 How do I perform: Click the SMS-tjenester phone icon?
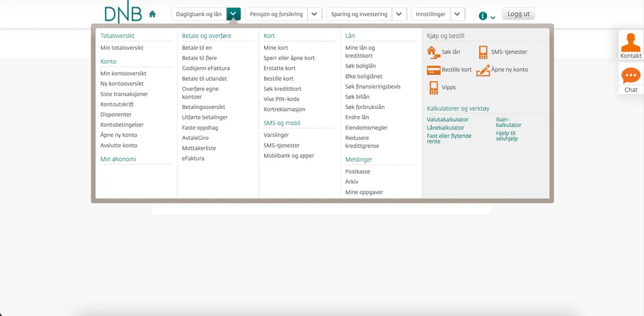[x=483, y=52]
